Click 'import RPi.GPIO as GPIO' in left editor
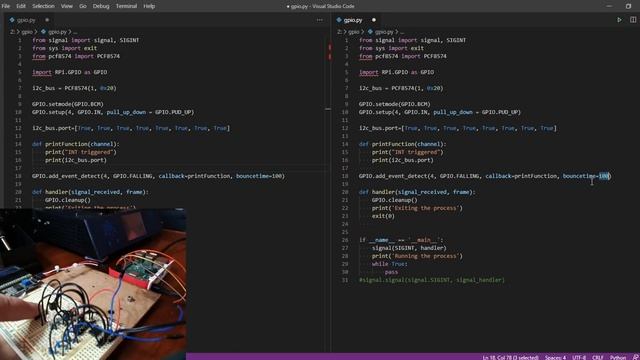 [x=69, y=72]
